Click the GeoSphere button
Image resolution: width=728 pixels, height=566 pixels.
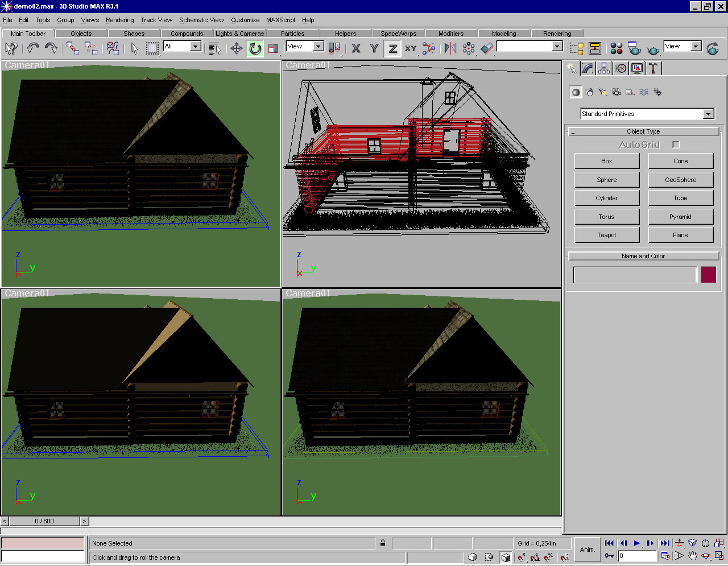(680, 180)
